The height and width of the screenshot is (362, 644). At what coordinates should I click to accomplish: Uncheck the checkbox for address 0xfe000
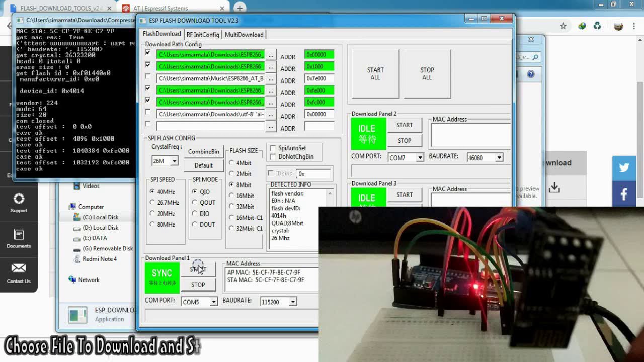[x=147, y=88]
